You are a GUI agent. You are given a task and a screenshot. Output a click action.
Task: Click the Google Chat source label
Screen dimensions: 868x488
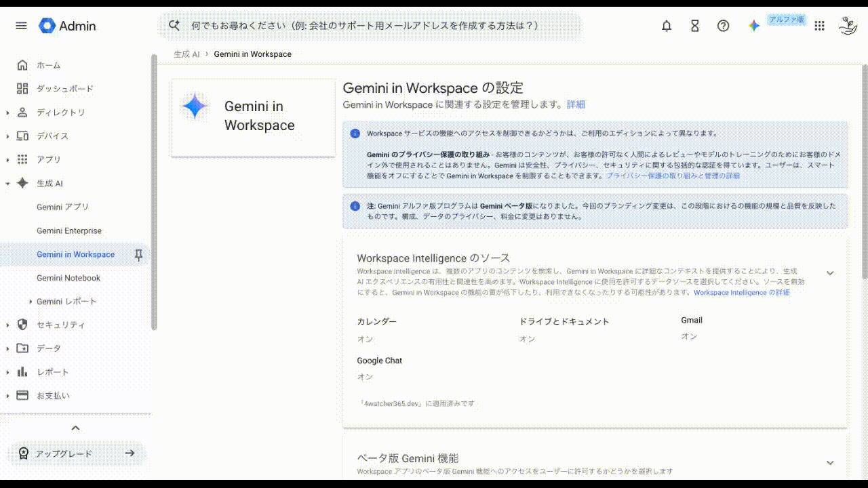coord(380,361)
